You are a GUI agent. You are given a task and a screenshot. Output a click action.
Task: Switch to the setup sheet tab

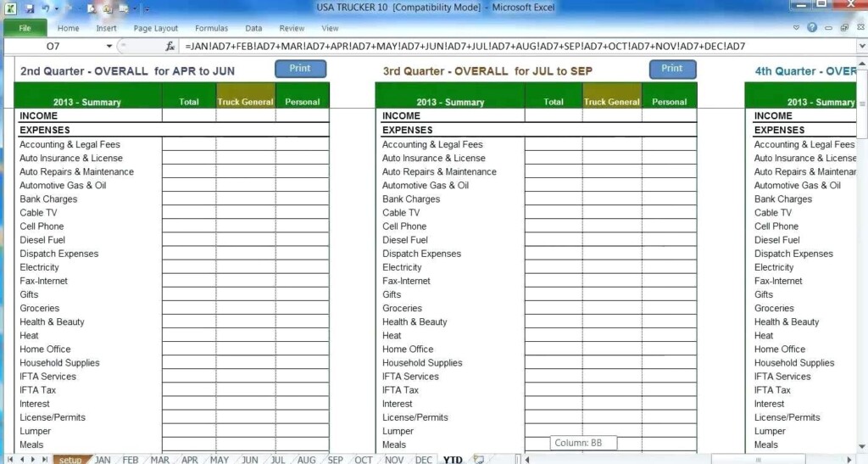pos(70,460)
